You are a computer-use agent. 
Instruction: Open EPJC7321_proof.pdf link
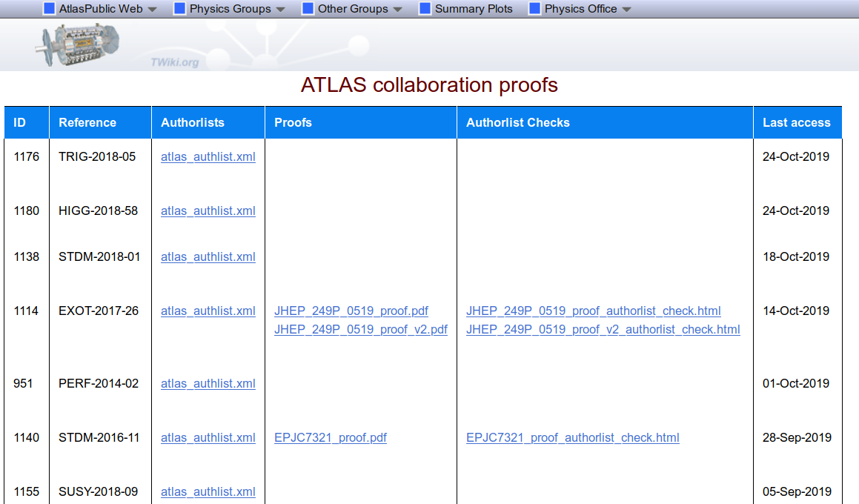click(331, 438)
